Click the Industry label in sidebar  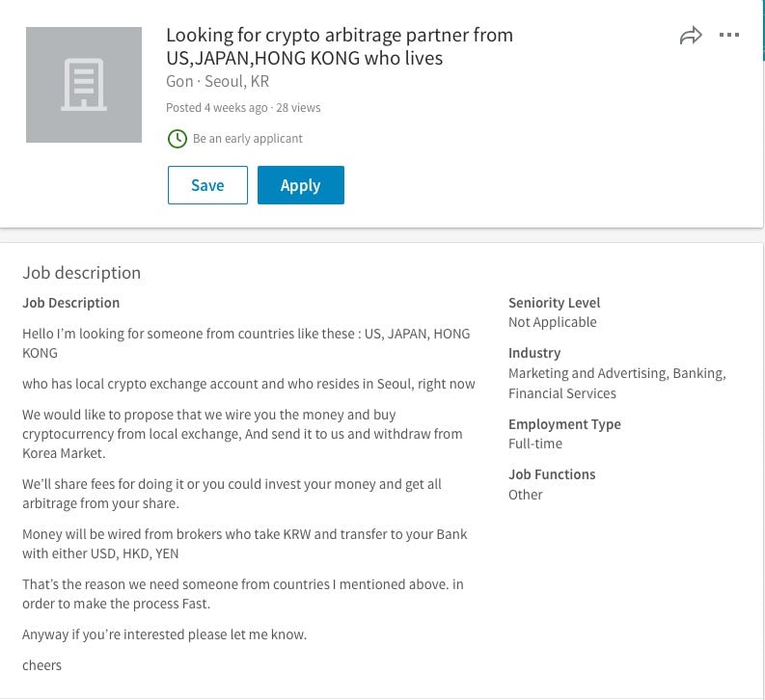tap(534, 353)
